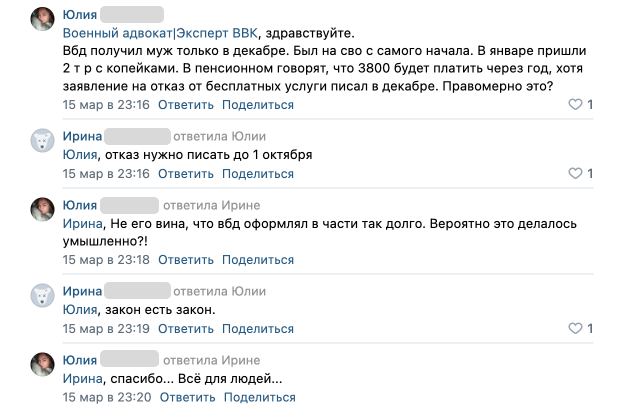This screenshot has height=420, width=623.
Task: Open Юлия's avatar on 'Не его вина' comment
Action: point(43,210)
